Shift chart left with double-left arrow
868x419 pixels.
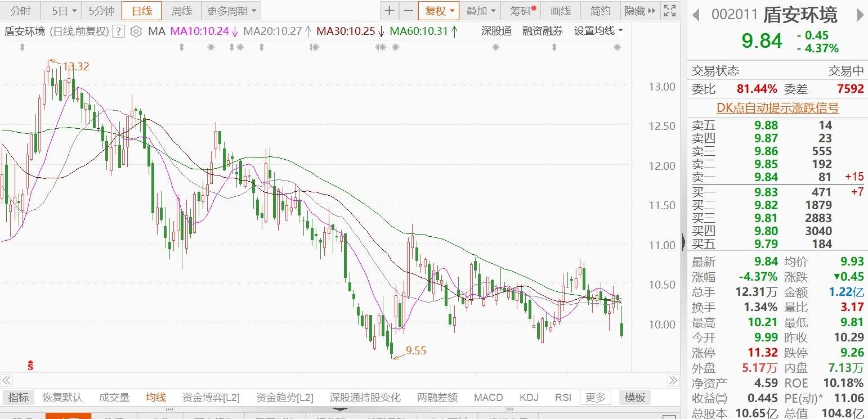6,380
